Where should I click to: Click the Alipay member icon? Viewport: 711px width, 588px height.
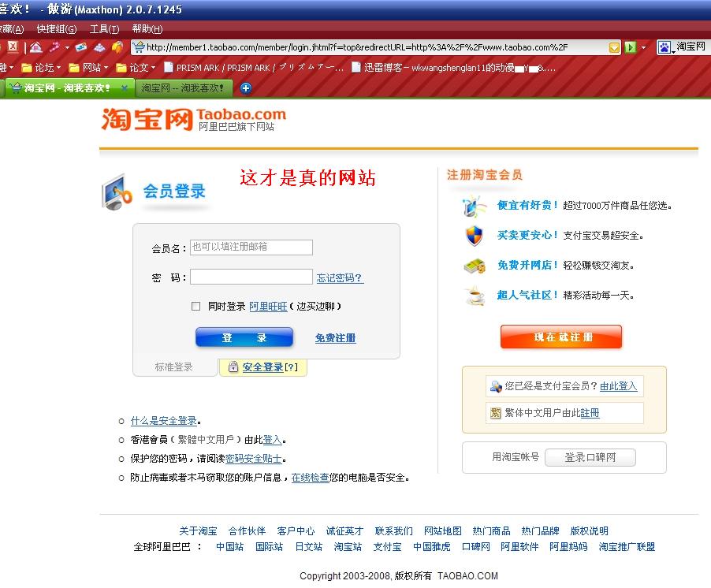(495, 386)
